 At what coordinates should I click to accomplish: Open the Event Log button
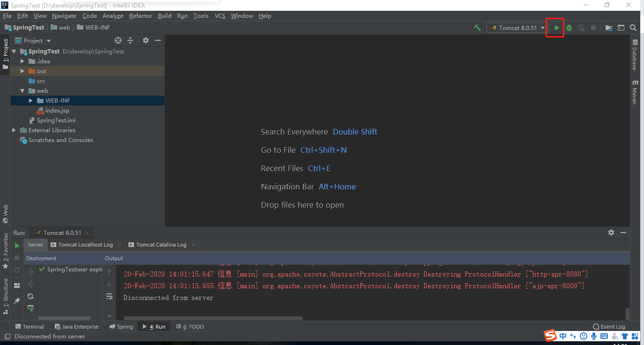click(x=609, y=327)
